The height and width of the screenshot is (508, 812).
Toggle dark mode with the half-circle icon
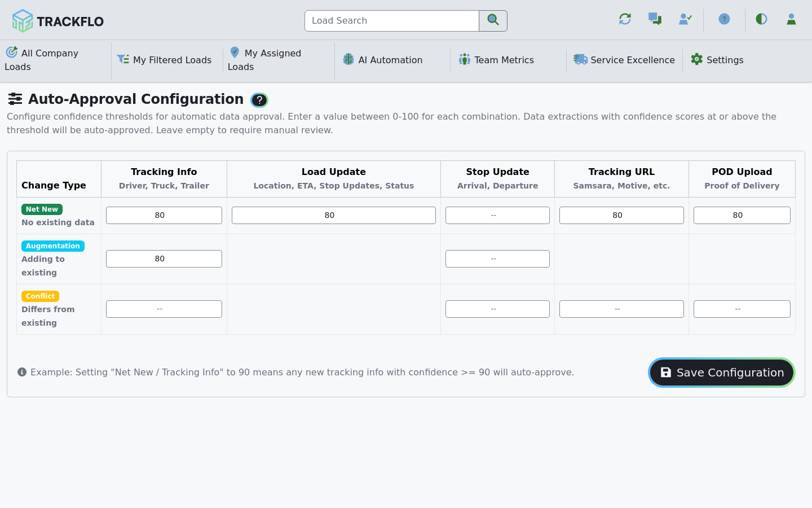[x=761, y=19]
